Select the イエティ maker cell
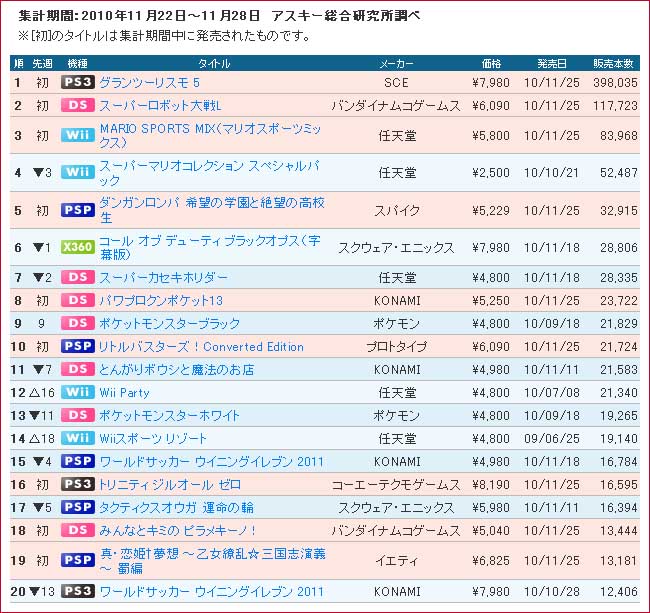This screenshot has width=650, height=613. pos(397,561)
